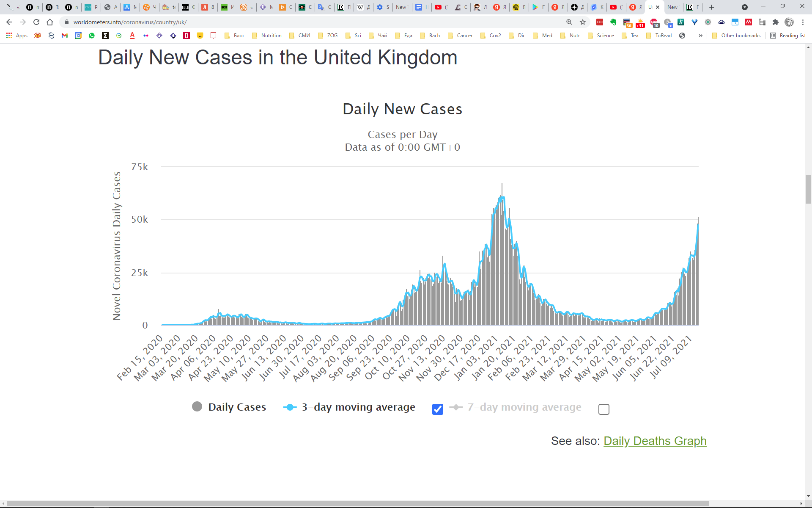Image resolution: width=812 pixels, height=508 pixels.
Task: Open the Evernote extension icon
Action: 613,22
